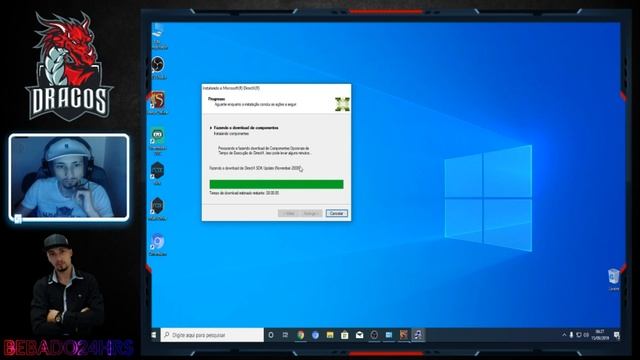Open Cortana from the taskbar

point(271,335)
